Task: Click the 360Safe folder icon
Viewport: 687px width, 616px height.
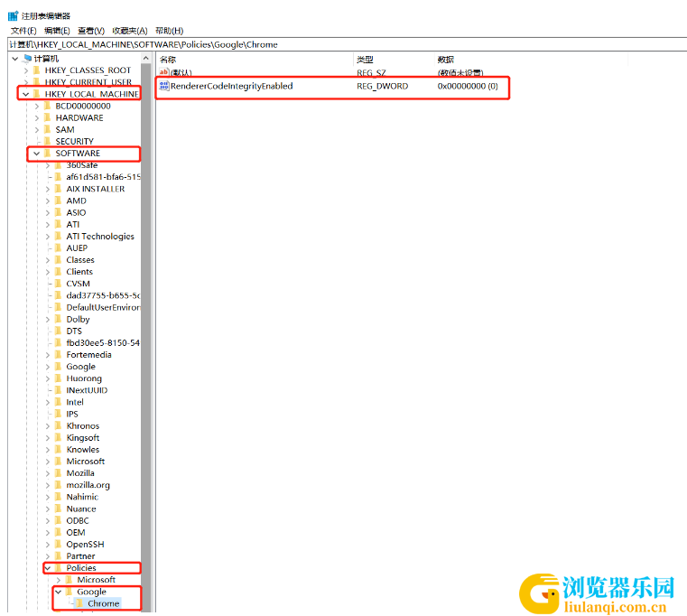Action: 59,165
